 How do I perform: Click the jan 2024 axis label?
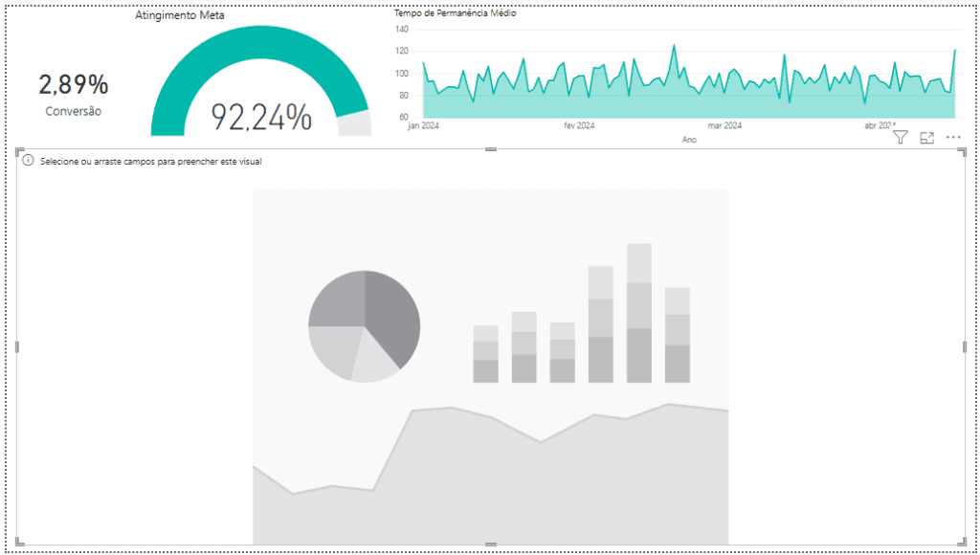[x=423, y=125]
